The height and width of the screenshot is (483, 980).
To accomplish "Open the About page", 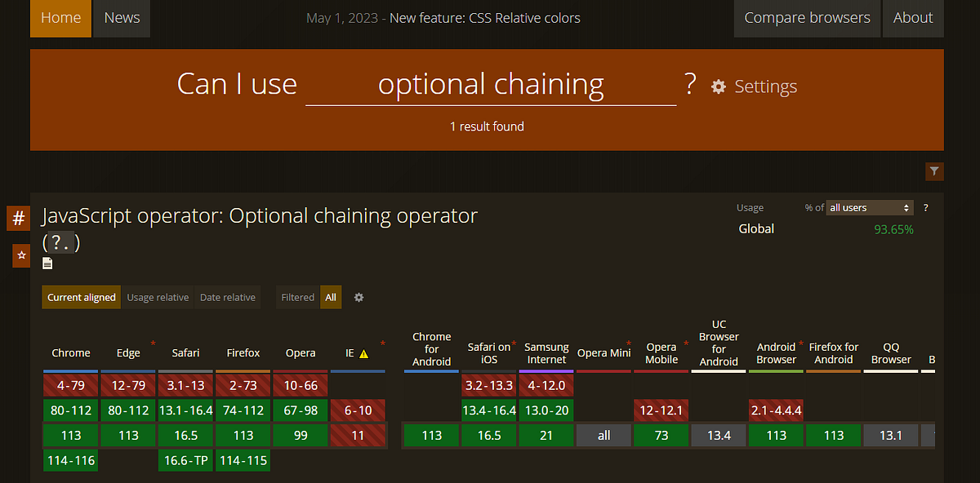I will [912, 17].
